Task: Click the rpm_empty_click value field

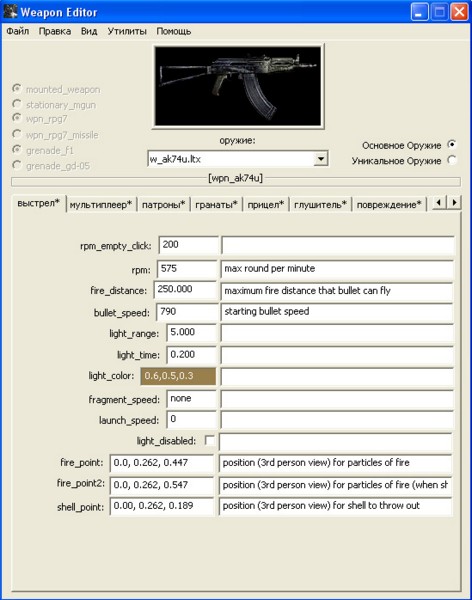Action: [188, 245]
